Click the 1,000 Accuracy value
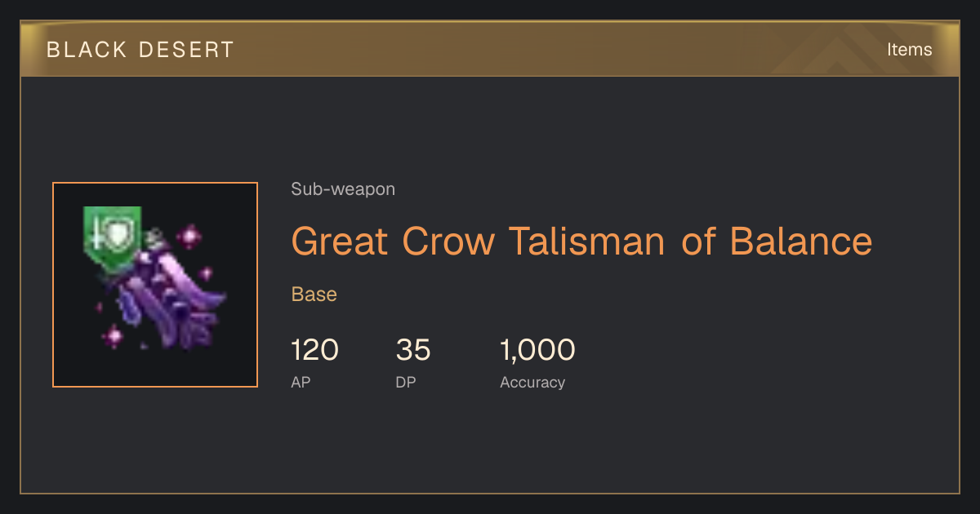 537,350
